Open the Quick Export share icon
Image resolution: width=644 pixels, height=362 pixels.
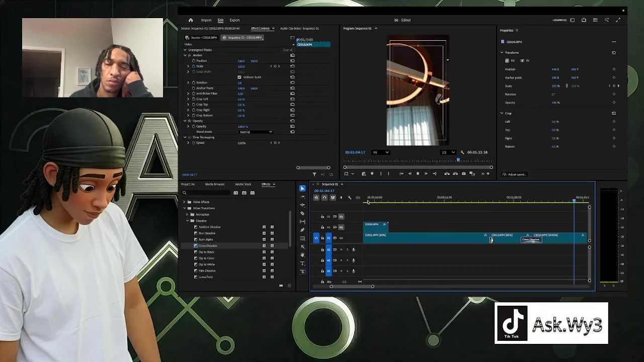click(x=584, y=20)
